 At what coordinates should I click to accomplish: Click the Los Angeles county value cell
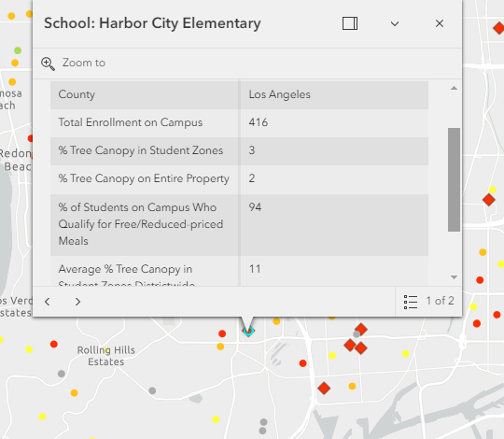click(x=333, y=94)
